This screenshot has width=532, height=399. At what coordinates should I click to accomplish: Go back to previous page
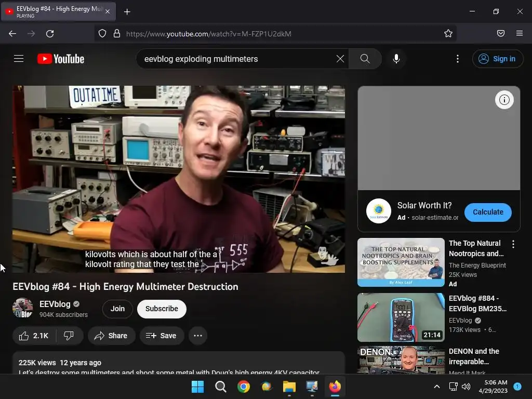click(12, 34)
